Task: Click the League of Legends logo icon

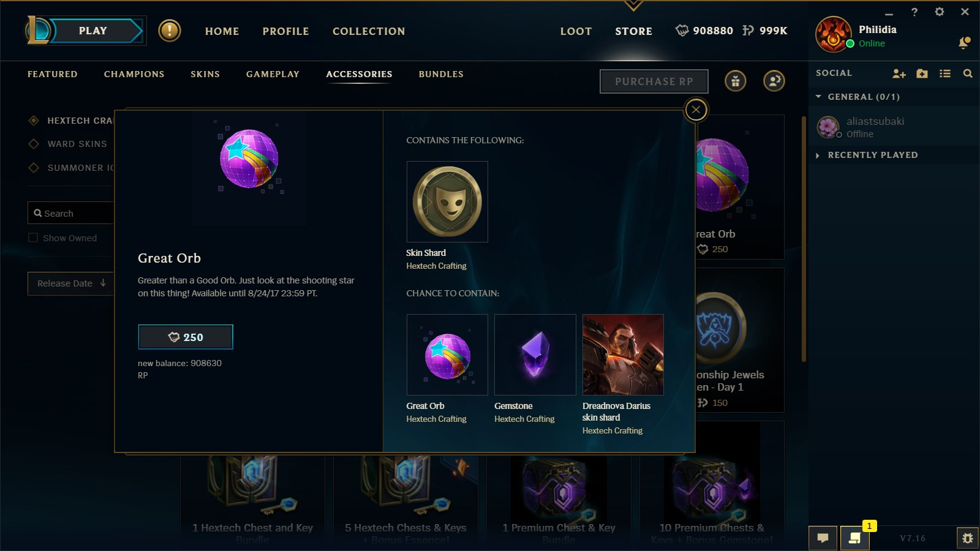Action: click(38, 30)
